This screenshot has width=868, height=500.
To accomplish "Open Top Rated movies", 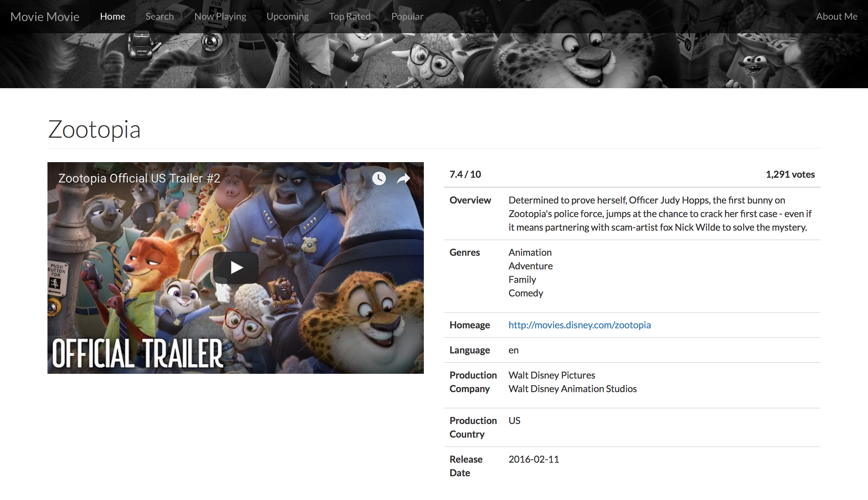I will pos(350,16).
